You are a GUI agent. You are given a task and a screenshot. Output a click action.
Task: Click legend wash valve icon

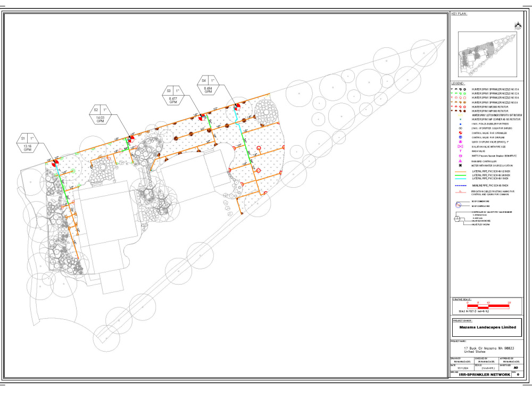(460, 151)
